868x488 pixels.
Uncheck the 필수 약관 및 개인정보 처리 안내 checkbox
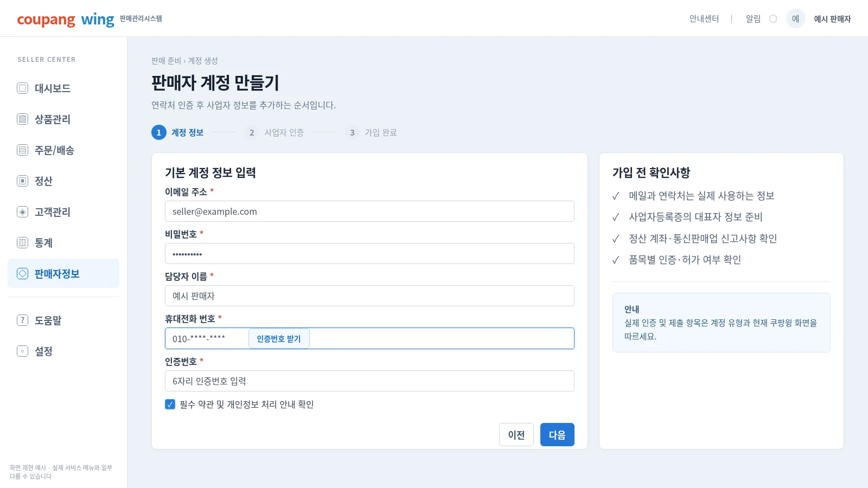[x=170, y=404]
